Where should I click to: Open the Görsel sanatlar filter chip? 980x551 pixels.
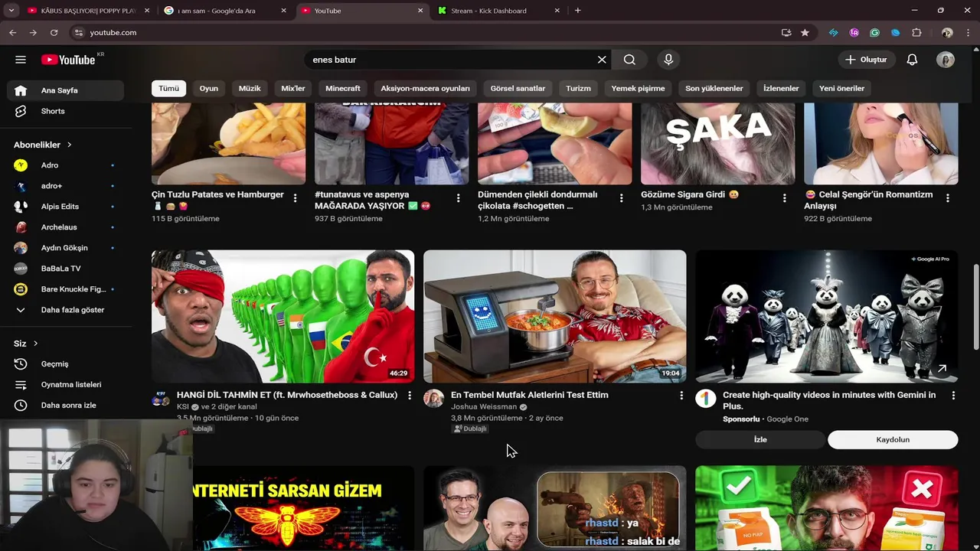coord(518,88)
